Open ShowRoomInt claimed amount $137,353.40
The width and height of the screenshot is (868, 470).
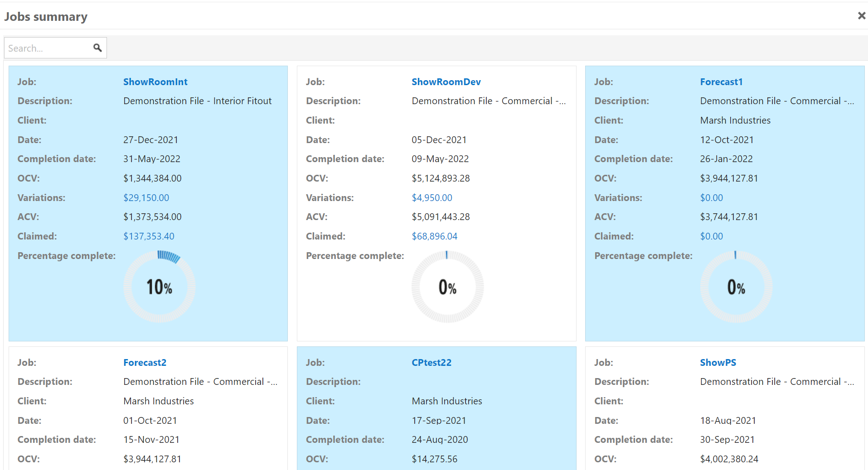tap(149, 236)
